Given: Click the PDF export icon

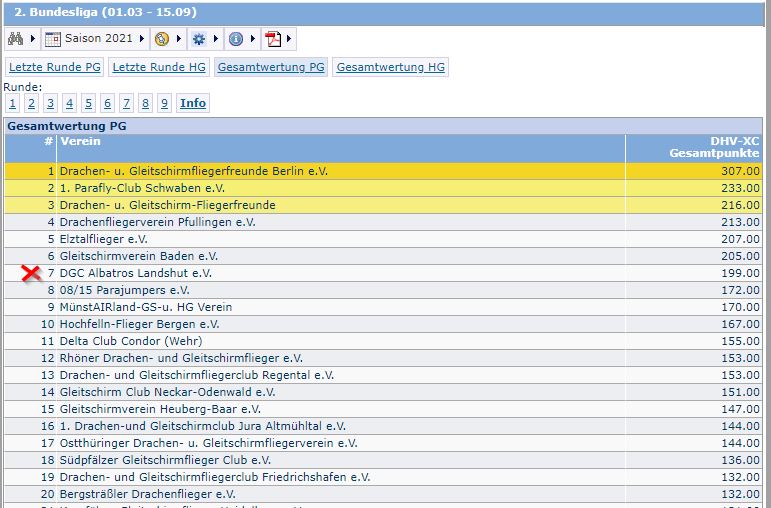Looking at the screenshot, I should pos(273,39).
